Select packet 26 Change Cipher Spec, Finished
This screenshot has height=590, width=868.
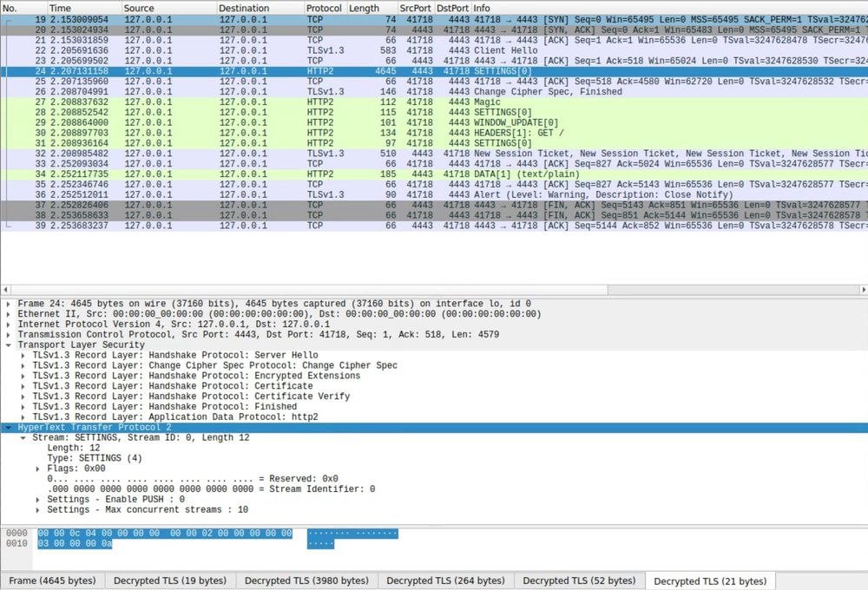(434, 92)
